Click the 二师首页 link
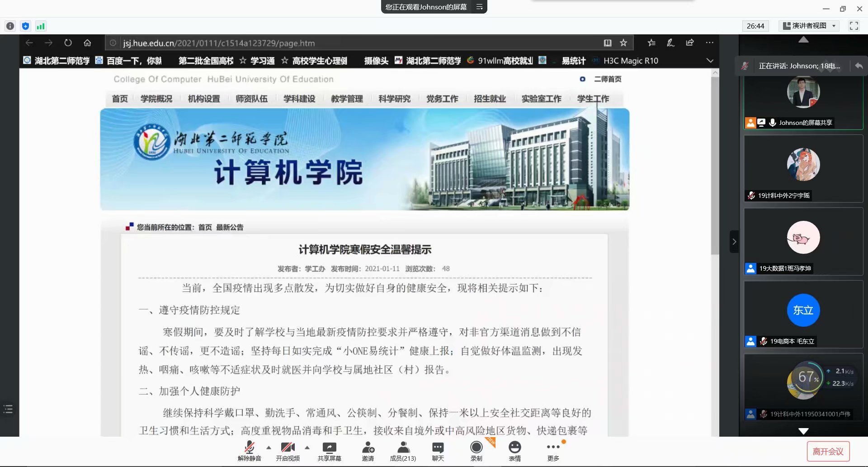 [x=608, y=79]
